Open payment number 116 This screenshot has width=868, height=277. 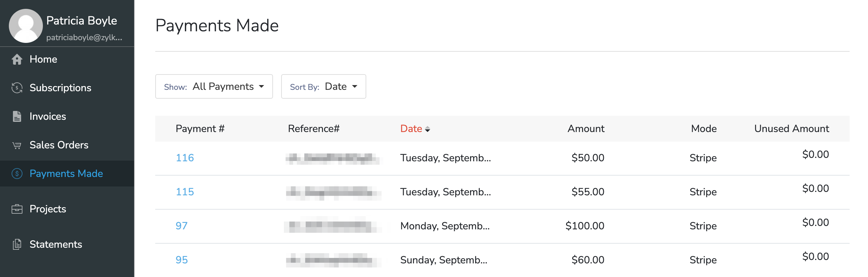click(184, 158)
